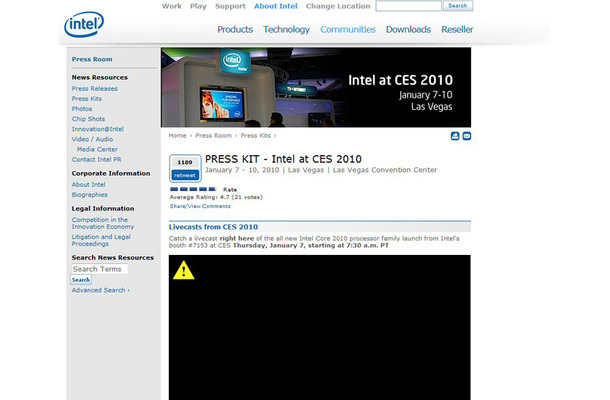The image size is (610, 400).
Task: Click the black livecast video area
Action: (x=319, y=327)
